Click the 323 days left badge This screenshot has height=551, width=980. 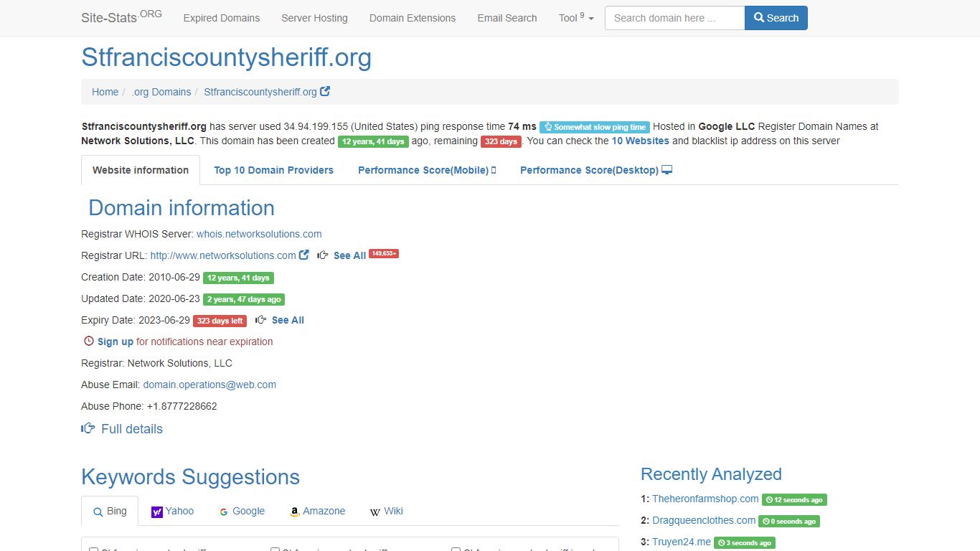click(x=220, y=321)
